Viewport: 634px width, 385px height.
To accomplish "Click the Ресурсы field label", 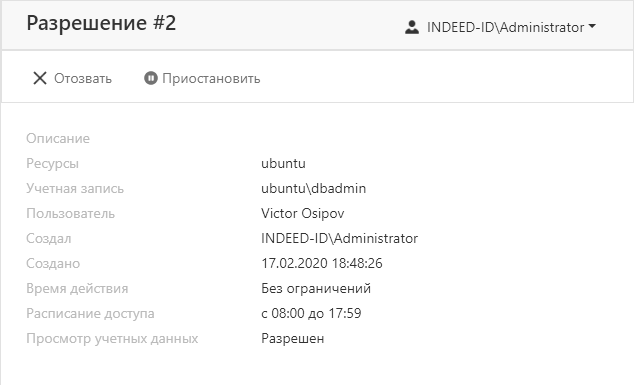I will pyautogui.click(x=52, y=164).
